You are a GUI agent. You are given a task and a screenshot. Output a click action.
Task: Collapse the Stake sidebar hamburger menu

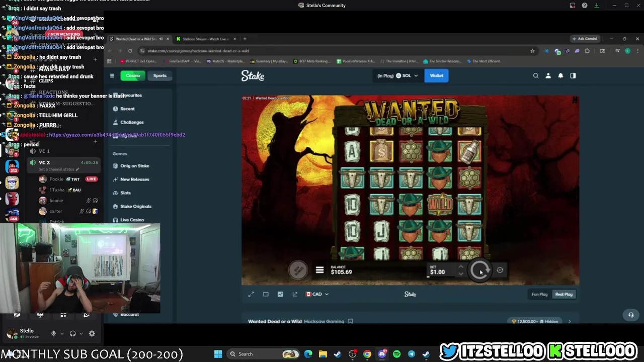pos(112,75)
